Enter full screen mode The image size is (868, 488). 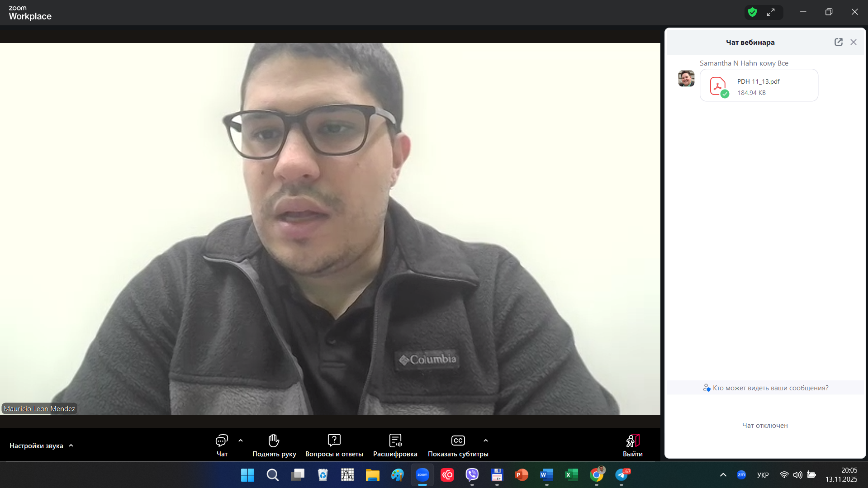(771, 12)
